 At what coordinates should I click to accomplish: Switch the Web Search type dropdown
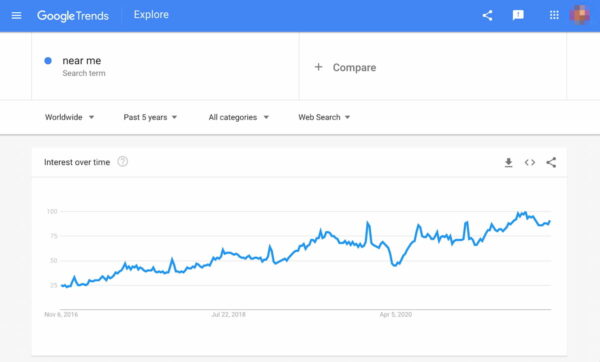[324, 117]
